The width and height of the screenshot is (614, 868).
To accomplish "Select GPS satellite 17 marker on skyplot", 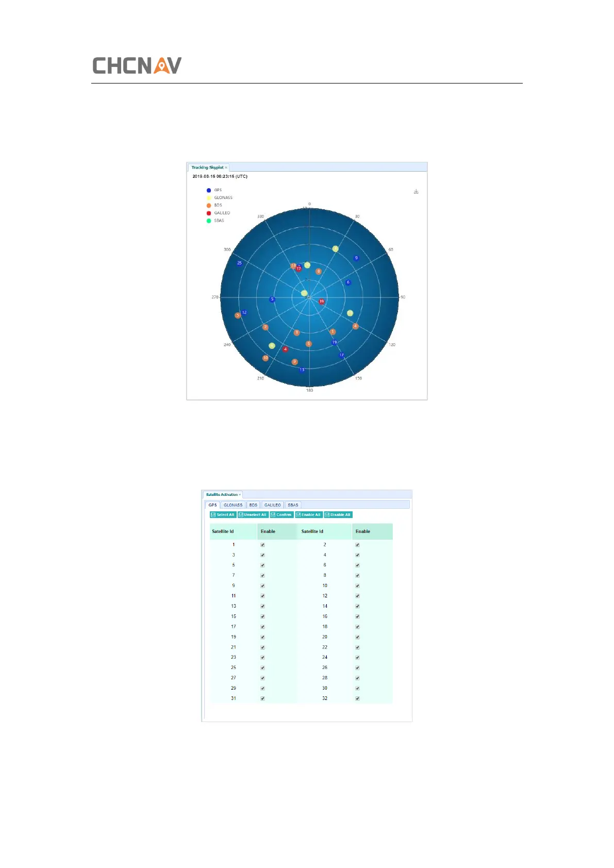I will pyautogui.click(x=341, y=355).
